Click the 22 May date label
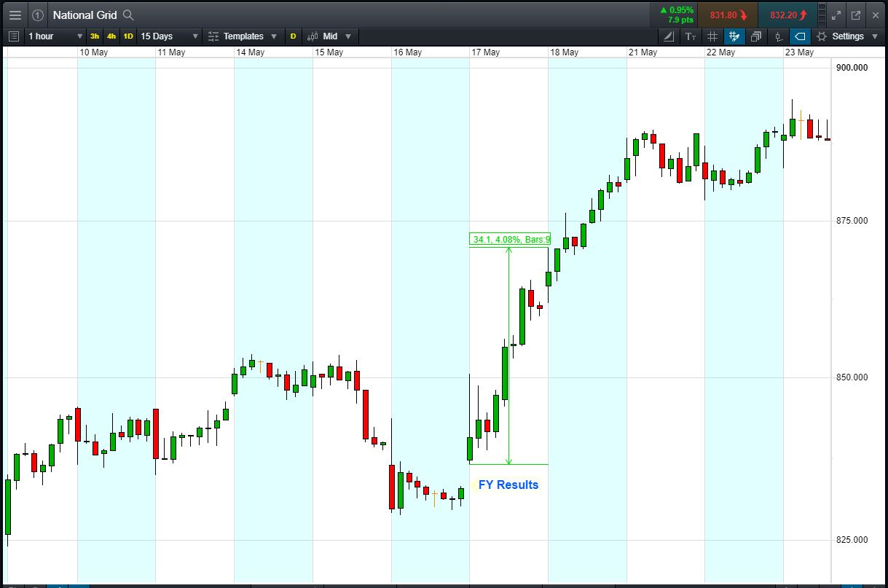 click(x=721, y=52)
